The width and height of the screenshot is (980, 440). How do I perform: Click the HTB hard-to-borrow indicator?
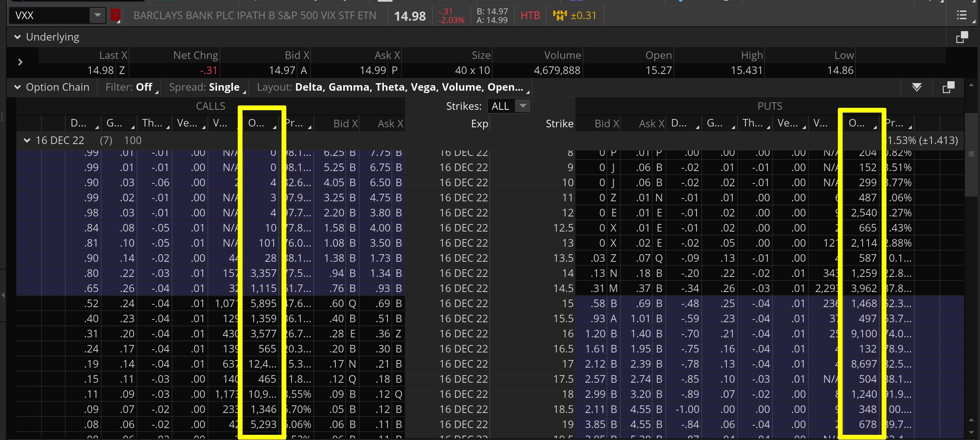(x=530, y=16)
